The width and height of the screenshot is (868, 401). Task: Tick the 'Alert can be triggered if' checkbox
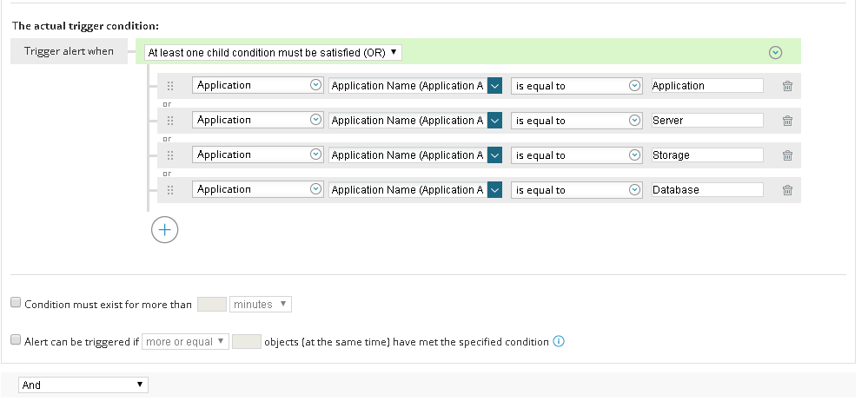16,341
